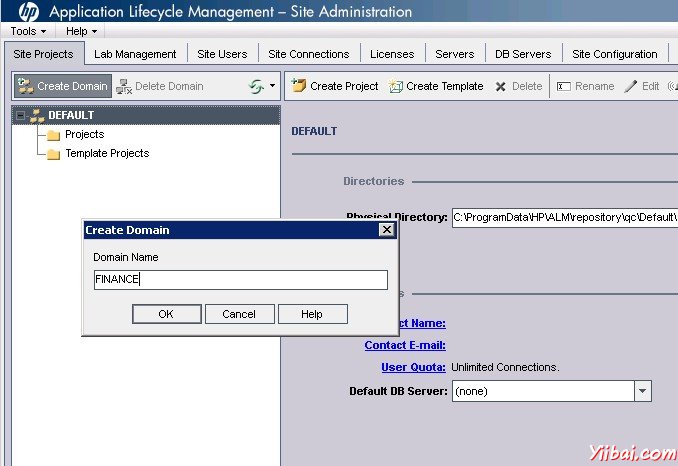The height and width of the screenshot is (466, 678).
Task: Click the Edit pencil toolbar button
Action: [x=642, y=86]
